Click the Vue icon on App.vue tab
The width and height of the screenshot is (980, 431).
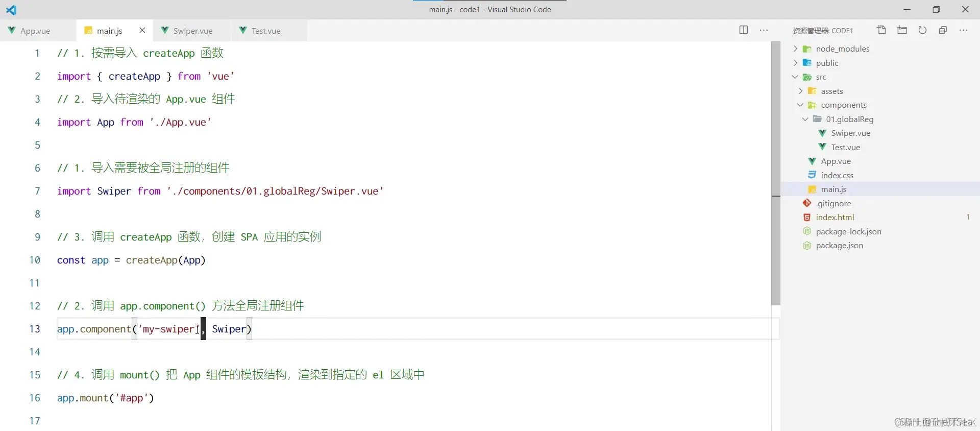tap(11, 31)
